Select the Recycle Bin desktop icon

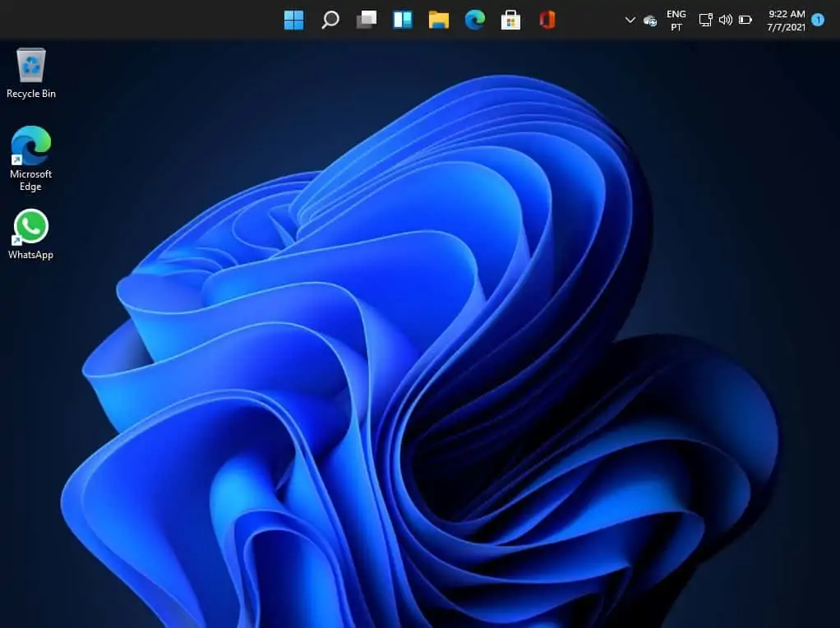pyautogui.click(x=31, y=73)
